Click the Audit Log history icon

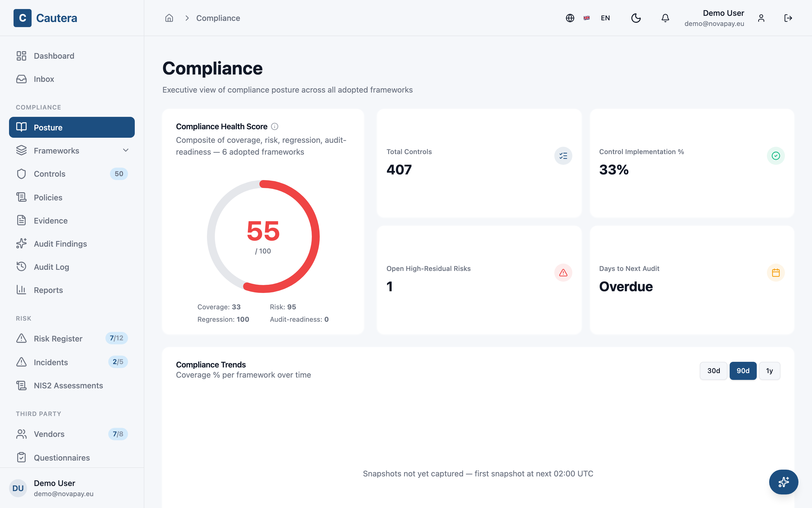tap(21, 267)
